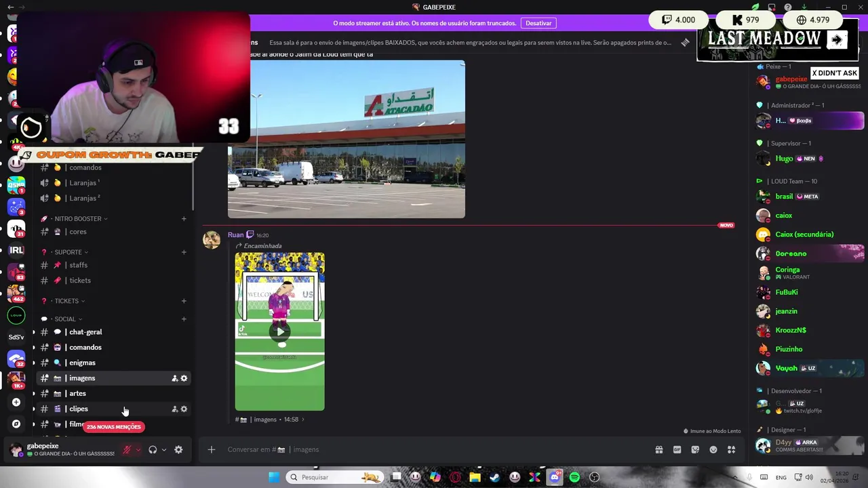Open the clipes channel

(113, 409)
